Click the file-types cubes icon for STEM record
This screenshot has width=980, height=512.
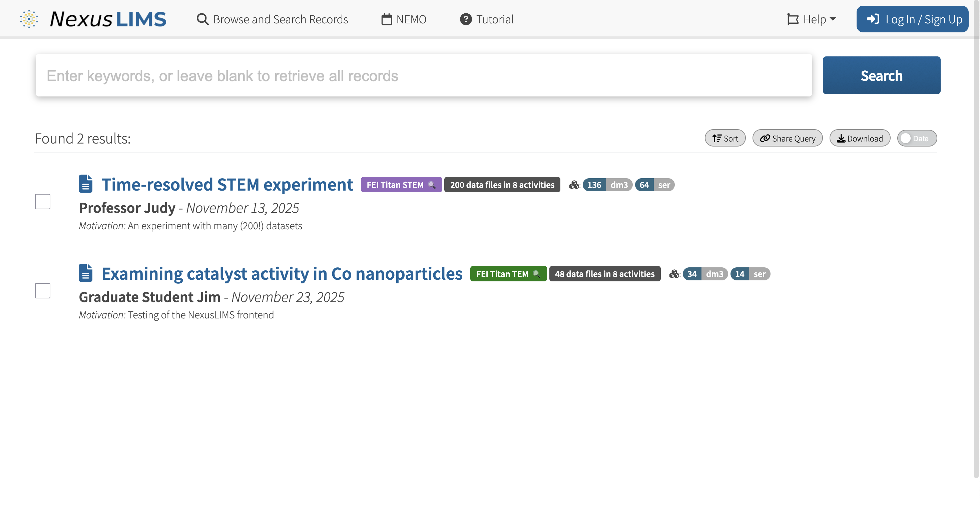[x=574, y=185]
